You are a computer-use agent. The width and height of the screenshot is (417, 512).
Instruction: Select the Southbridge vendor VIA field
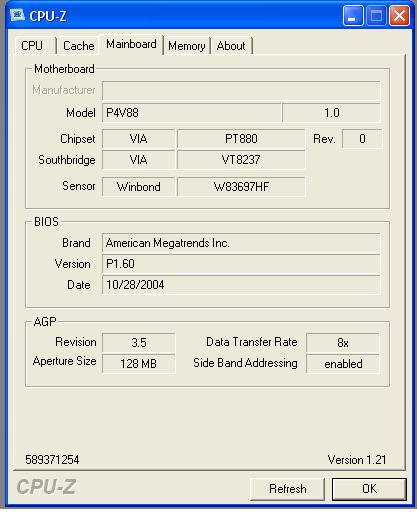138,160
